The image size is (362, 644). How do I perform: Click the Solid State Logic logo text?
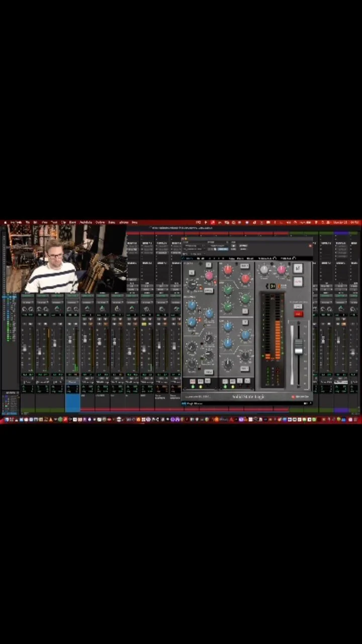tap(248, 397)
